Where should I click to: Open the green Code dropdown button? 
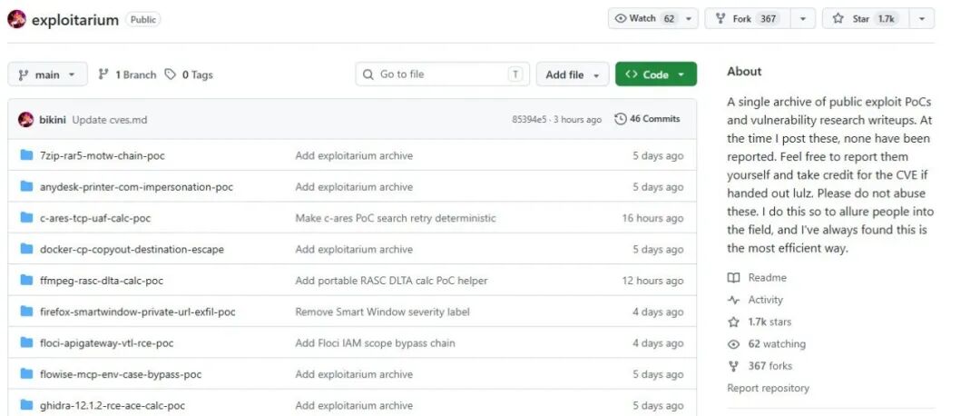click(x=656, y=74)
